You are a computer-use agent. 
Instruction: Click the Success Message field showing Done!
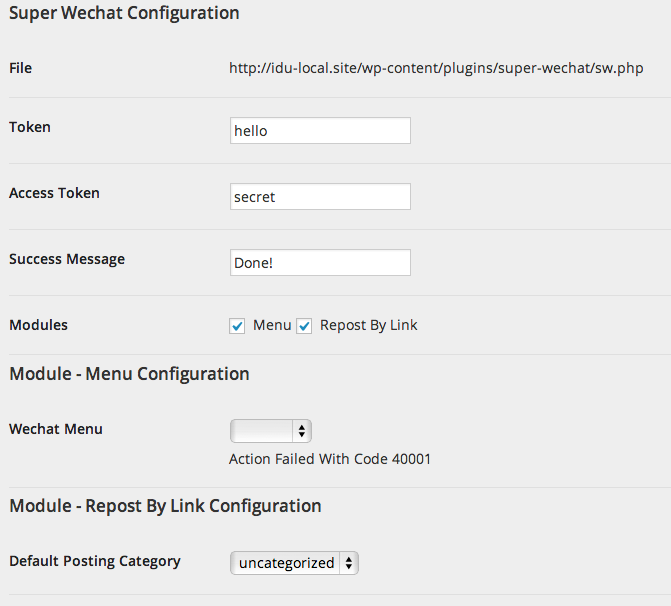(320, 262)
